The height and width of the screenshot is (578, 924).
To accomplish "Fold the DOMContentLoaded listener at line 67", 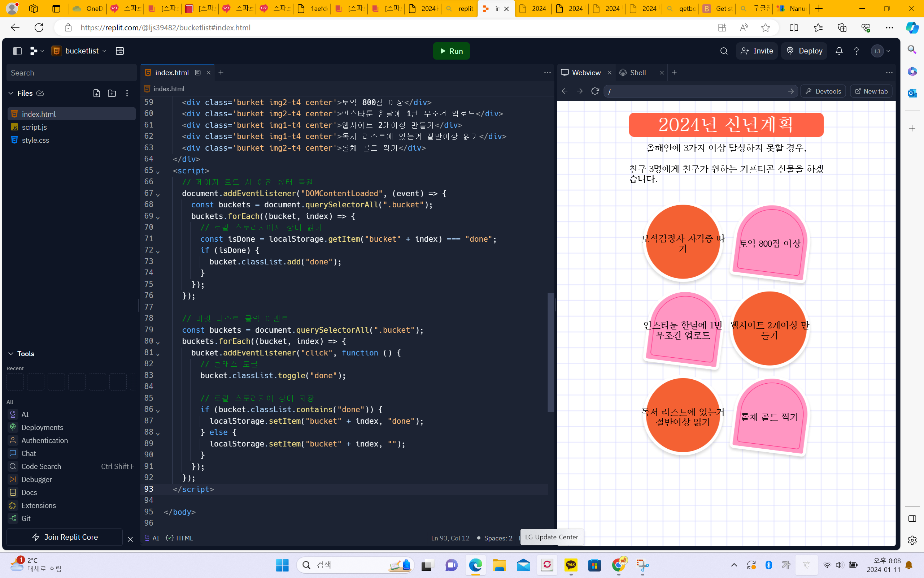I will click(x=158, y=195).
